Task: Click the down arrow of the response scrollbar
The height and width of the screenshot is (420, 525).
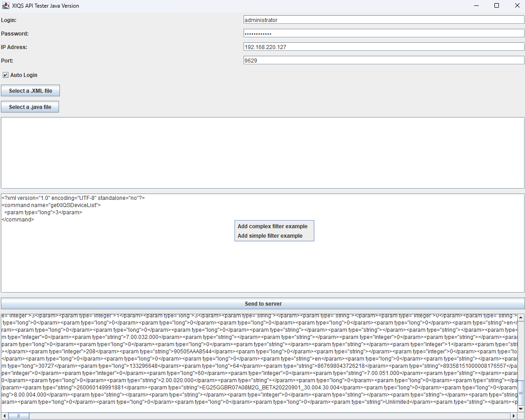Action: coord(521,409)
